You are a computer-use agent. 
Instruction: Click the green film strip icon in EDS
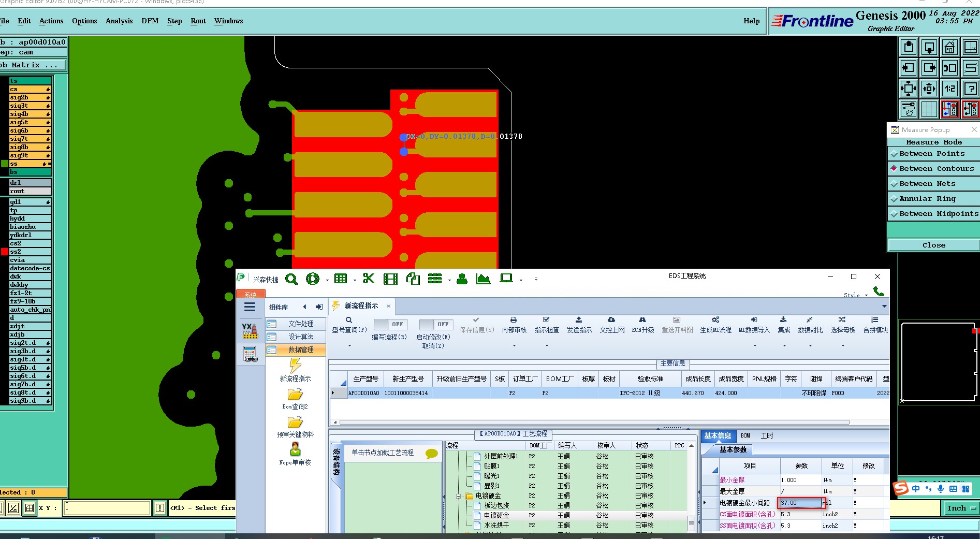(390, 279)
